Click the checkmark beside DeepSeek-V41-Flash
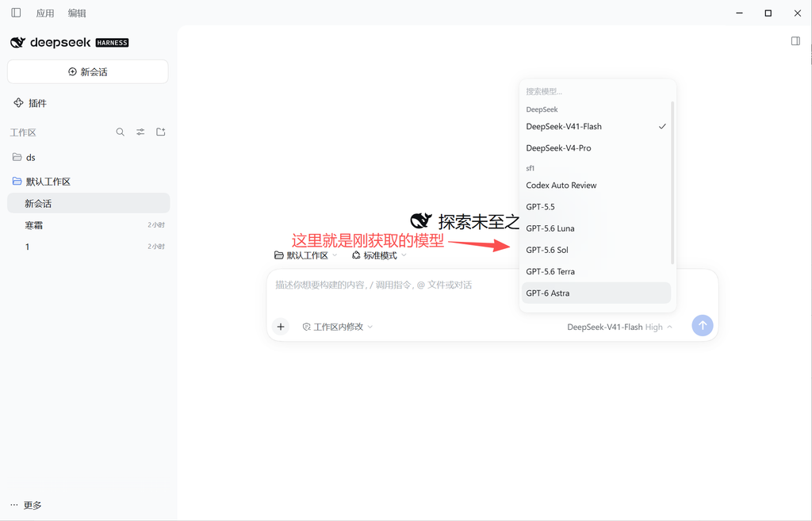This screenshot has height=521, width=812. tap(662, 126)
